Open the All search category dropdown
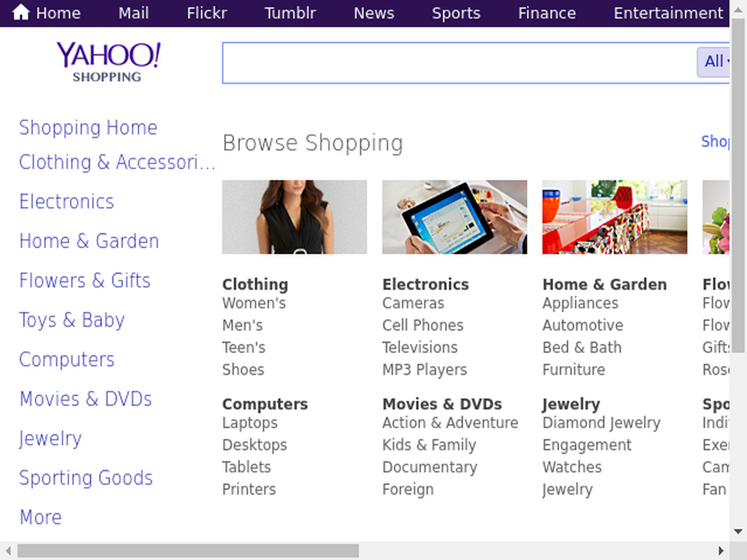This screenshot has height=560, width=747. [x=713, y=62]
